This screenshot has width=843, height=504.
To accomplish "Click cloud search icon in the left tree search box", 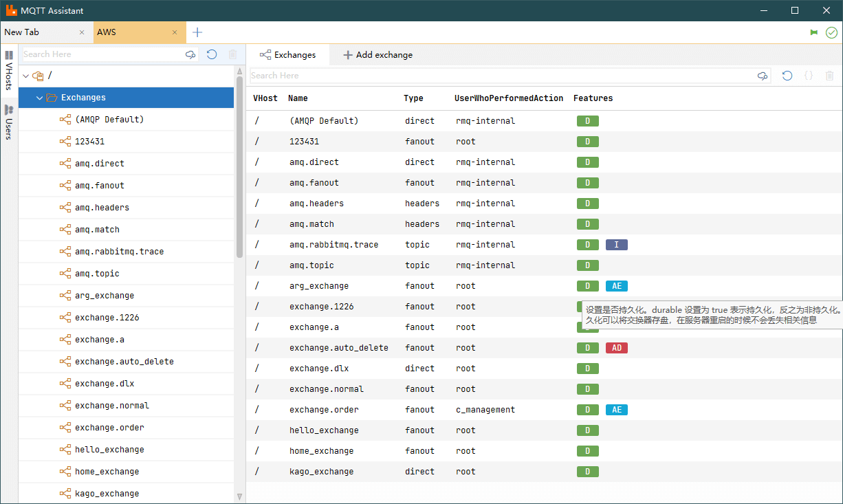I will point(190,54).
